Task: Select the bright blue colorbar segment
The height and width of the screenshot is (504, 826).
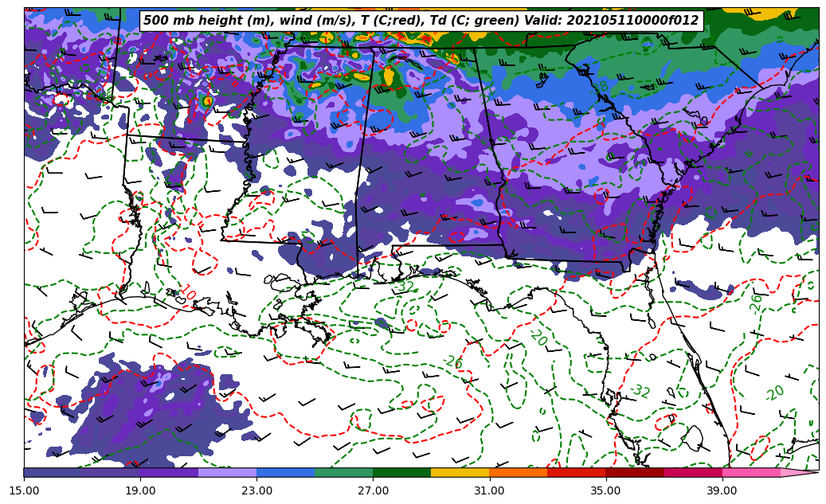Action: coord(285,472)
